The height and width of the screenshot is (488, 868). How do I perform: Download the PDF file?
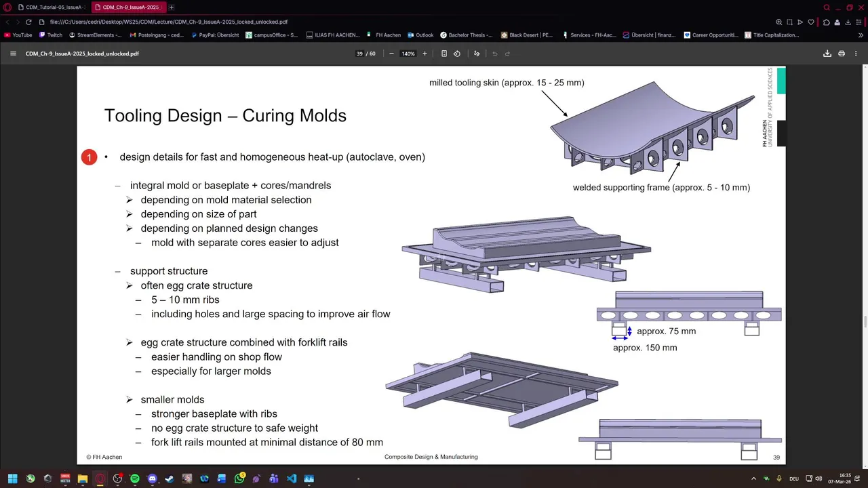(x=827, y=54)
